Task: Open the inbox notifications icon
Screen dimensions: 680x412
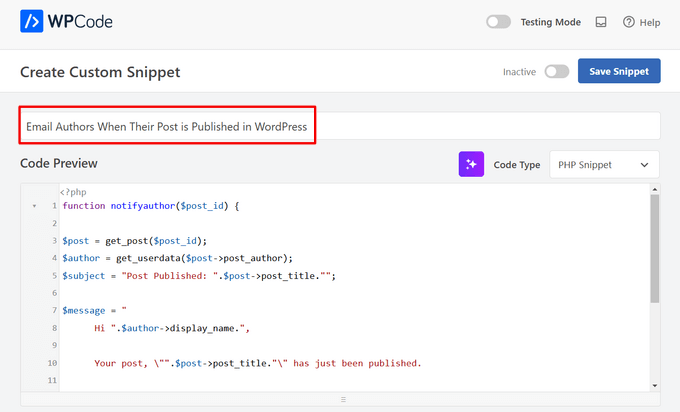Action: [x=601, y=22]
